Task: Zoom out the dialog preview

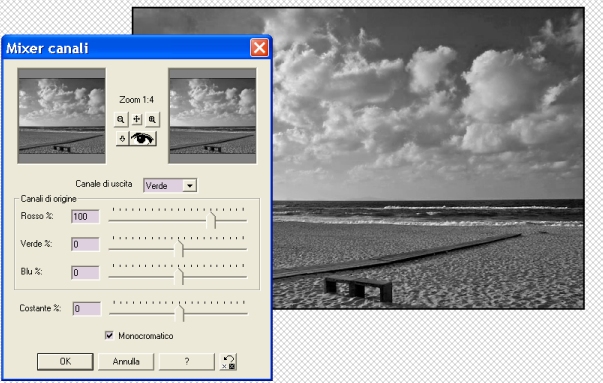Action: [121, 120]
